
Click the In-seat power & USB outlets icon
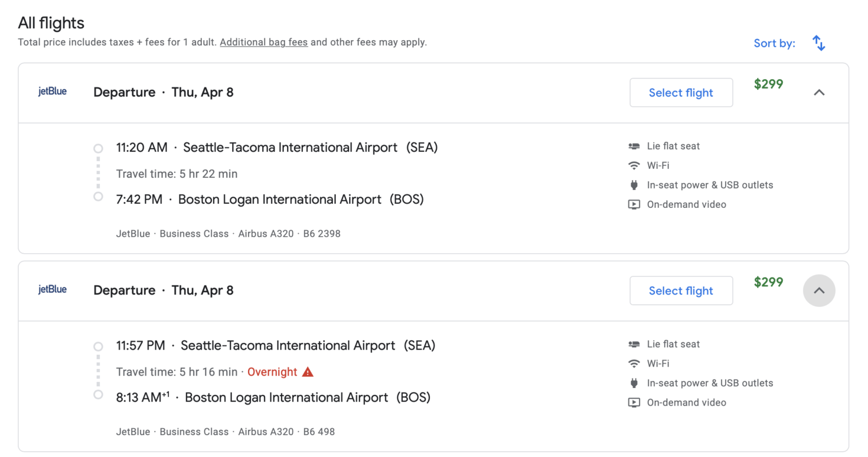pyautogui.click(x=634, y=185)
